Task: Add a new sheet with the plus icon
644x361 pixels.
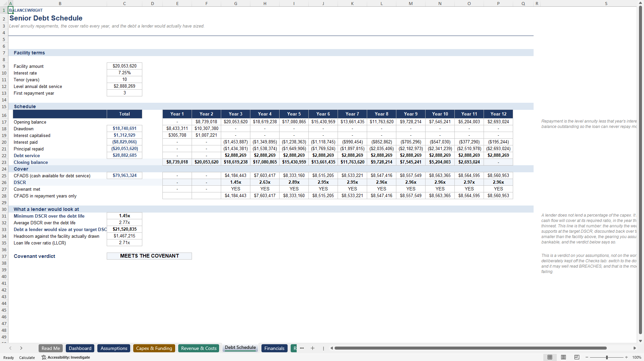Action: 312,348
